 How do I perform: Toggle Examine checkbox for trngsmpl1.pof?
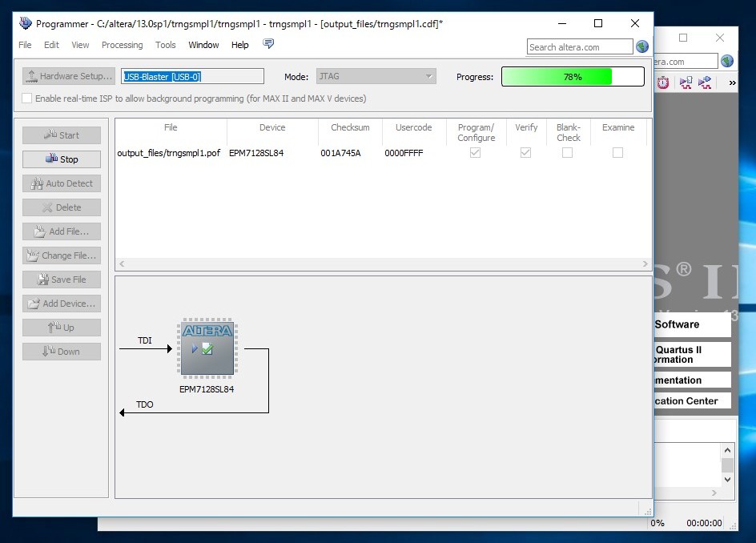(x=617, y=153)
